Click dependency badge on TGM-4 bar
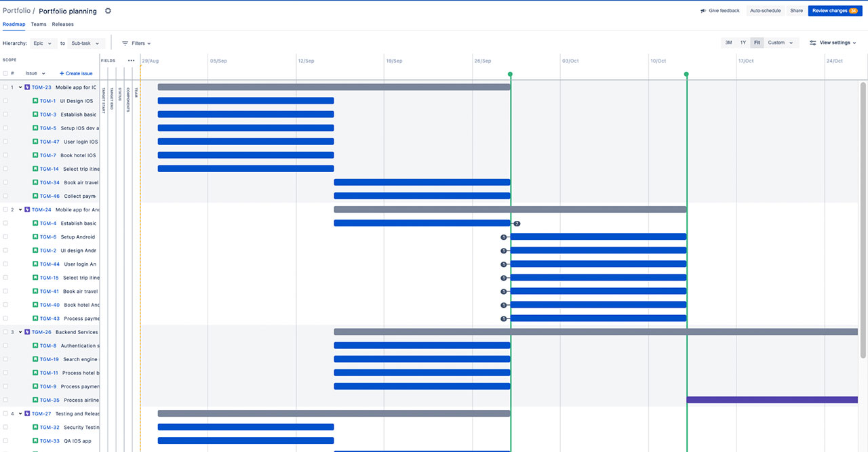Viewport: 868px width, 452px height. pos(517,224)
